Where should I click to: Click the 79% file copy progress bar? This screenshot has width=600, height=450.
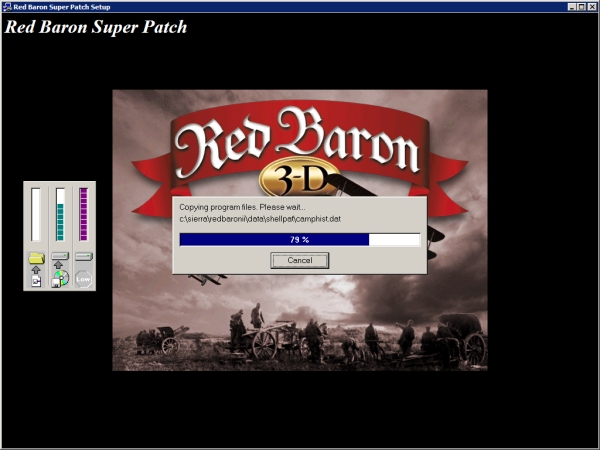(299, 240)
